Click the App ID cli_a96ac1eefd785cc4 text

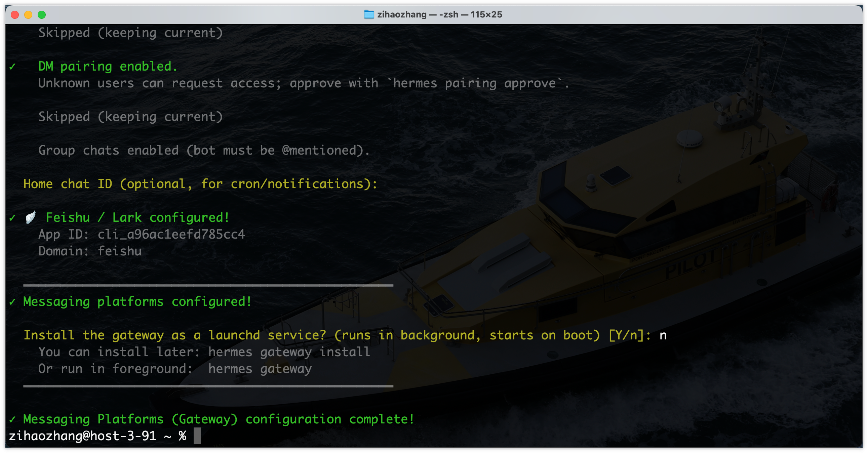pos(171,235)
